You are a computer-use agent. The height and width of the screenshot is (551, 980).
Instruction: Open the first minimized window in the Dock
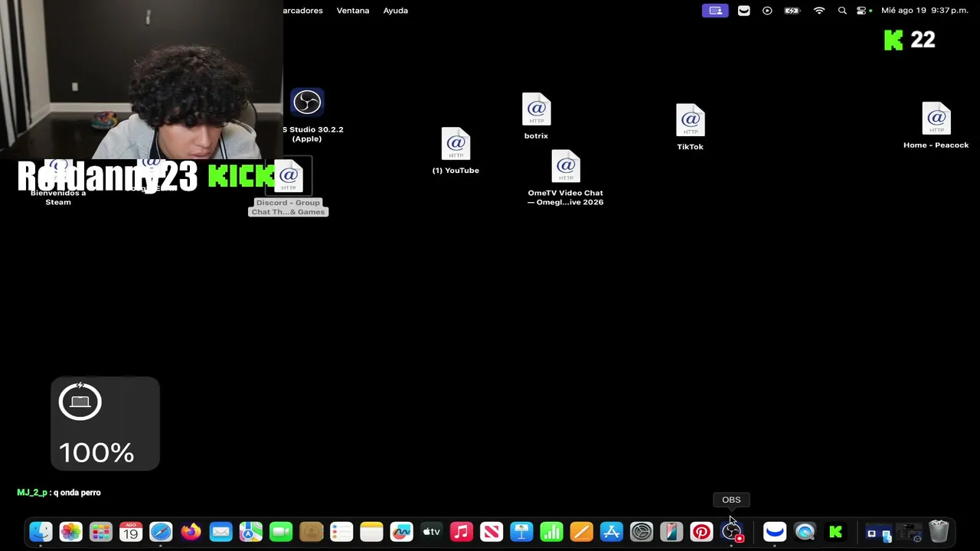click(879, 532)
